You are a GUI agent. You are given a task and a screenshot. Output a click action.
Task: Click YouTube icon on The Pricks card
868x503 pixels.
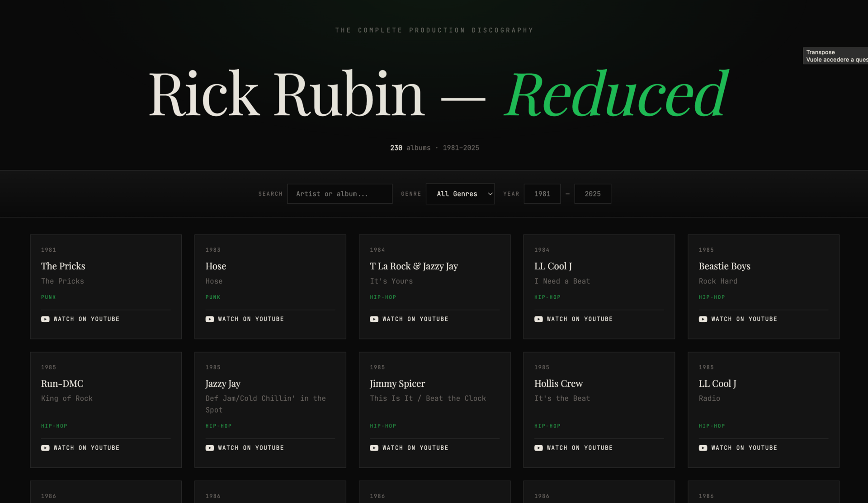point(45,319)
